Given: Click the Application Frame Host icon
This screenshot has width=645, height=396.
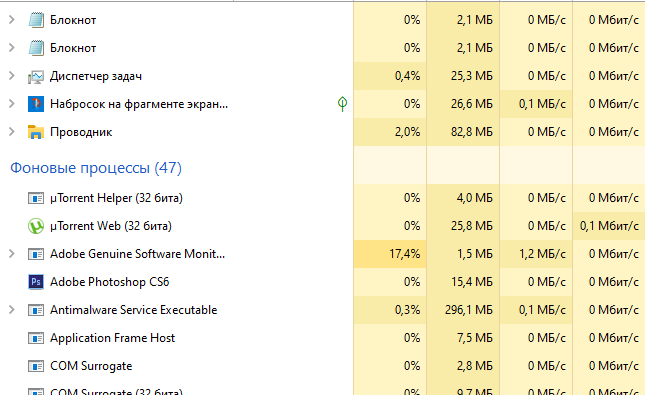Looking at the screenshot, I should (36, 338).
